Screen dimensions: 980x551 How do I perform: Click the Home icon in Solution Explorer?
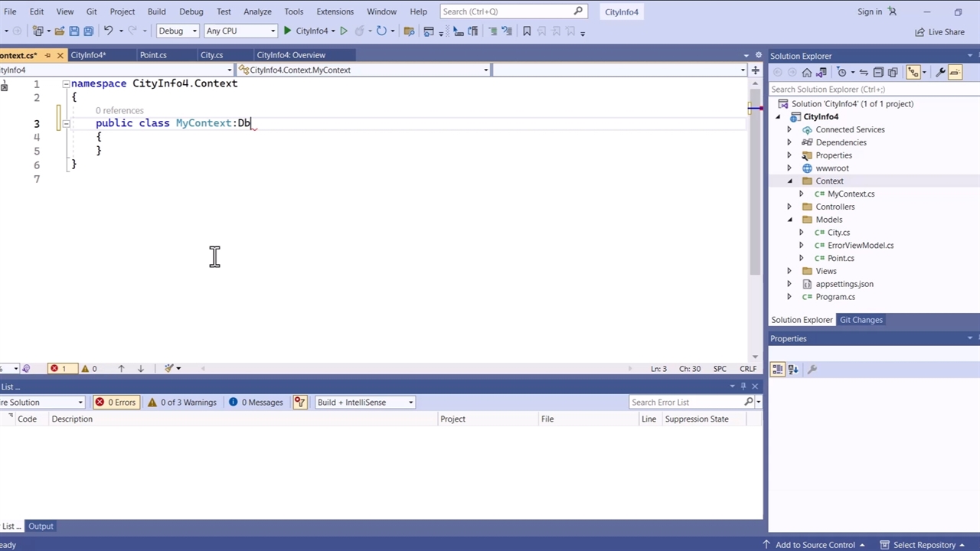(807, 72)
